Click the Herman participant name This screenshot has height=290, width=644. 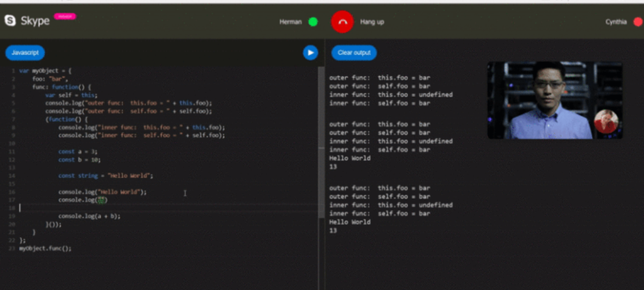pyautogui.click(x=290, y=22)
